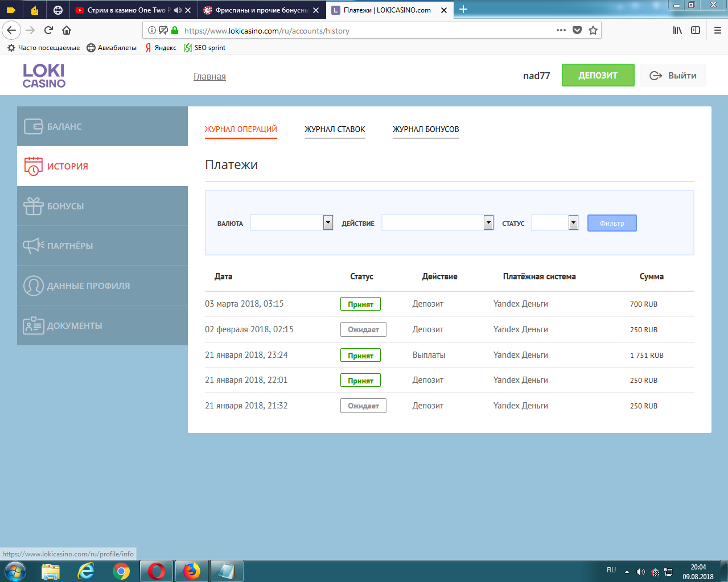Go to browser home page icon
The width and height of the screenshot is (728, 582).
point(67,31)
